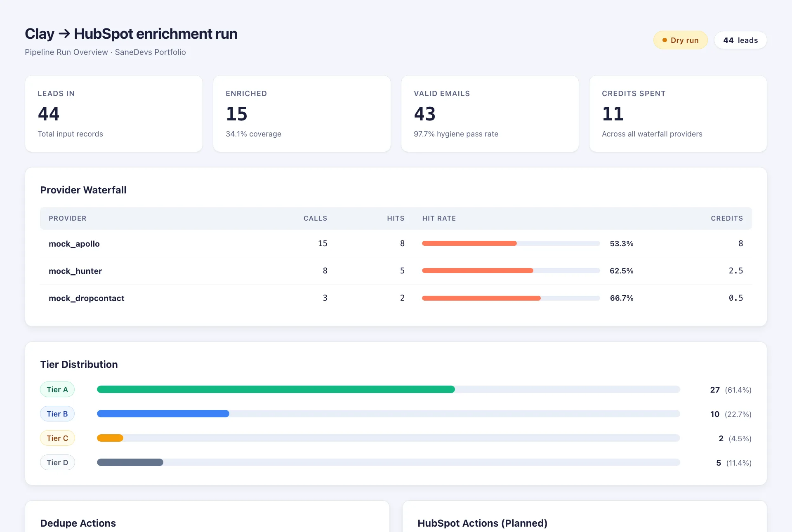
Task: Click mock_apollo hit rate progress bar
Action: tap(511, 243)
